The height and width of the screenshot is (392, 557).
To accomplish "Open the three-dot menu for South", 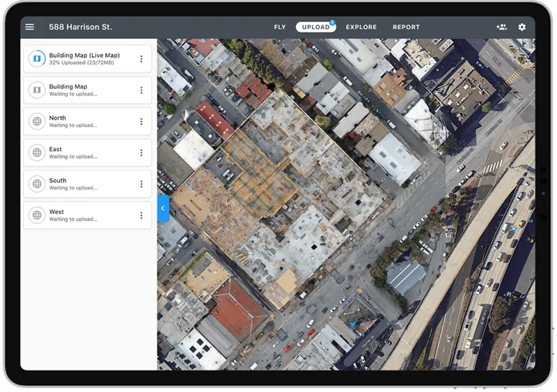I will tap(141, 184).
